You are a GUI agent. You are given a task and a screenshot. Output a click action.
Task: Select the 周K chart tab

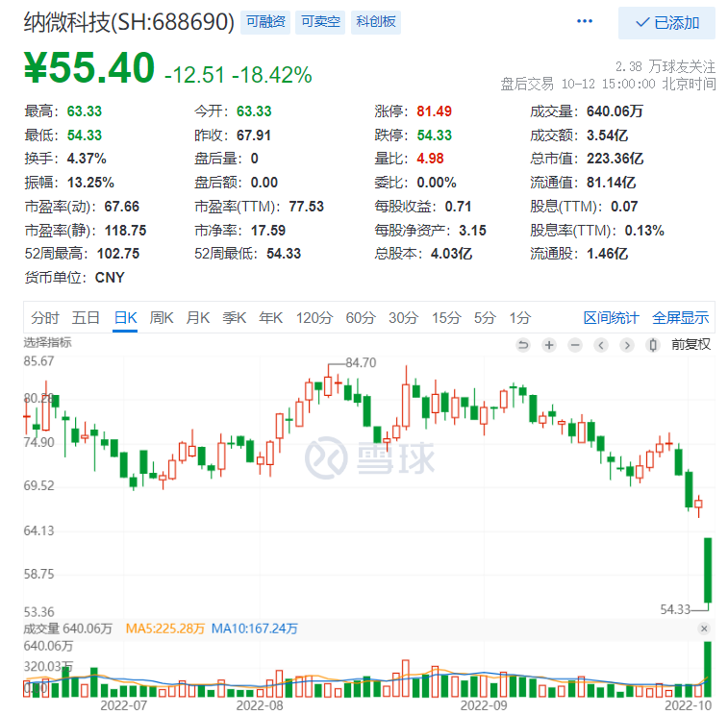click(x=162, y=318)
